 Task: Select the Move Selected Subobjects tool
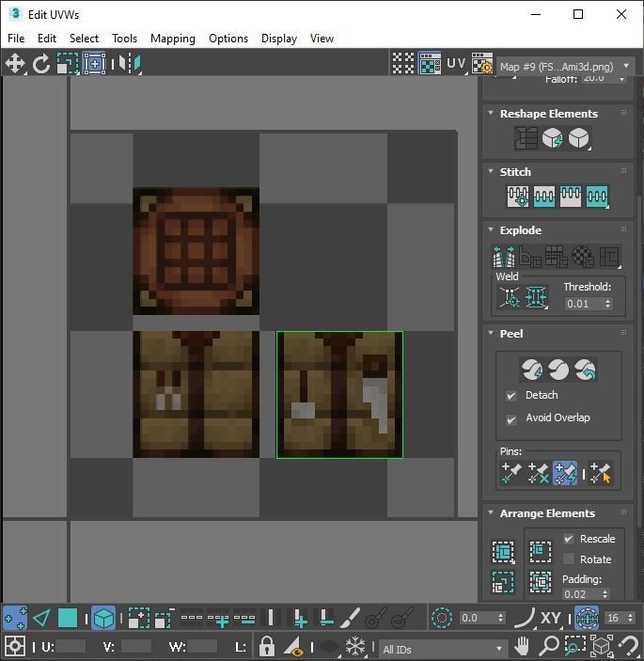(x=15, y=64)
